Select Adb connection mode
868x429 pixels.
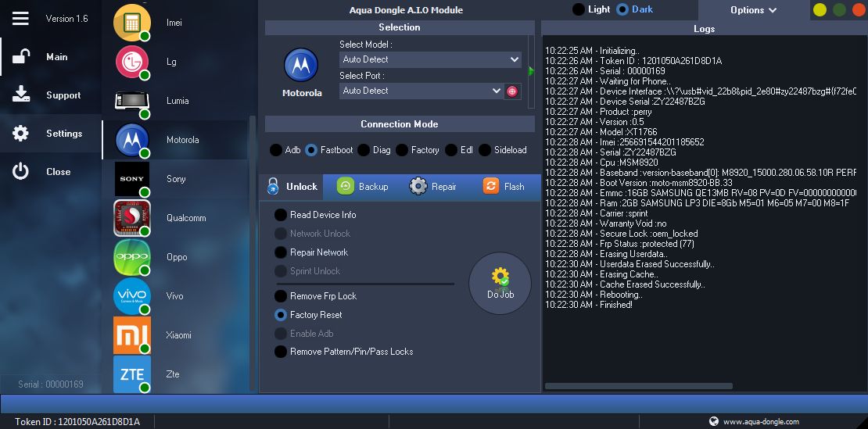tap(275, 150)
